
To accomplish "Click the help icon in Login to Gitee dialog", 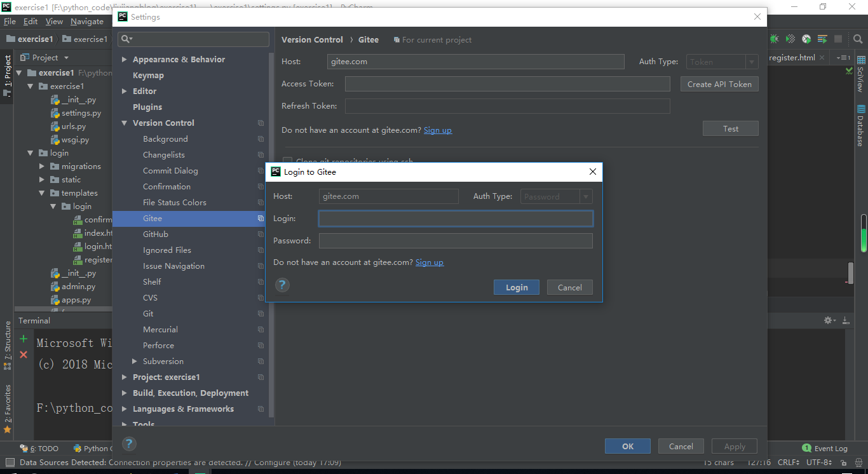I will pyautogui.click(x=282, y=285).
